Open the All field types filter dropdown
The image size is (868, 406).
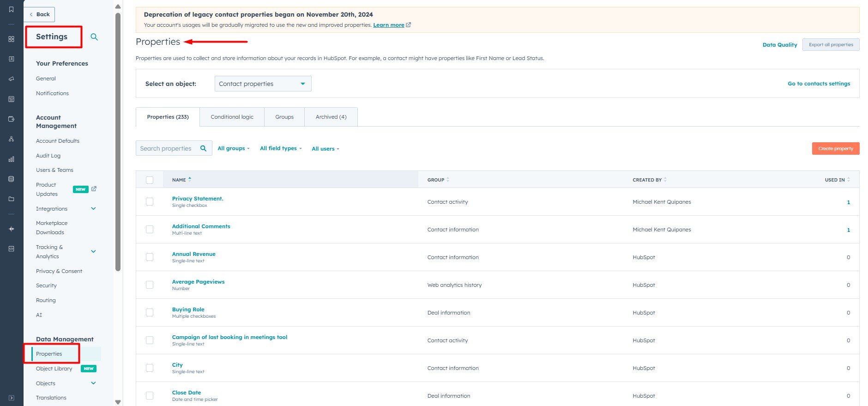point(281,148)
